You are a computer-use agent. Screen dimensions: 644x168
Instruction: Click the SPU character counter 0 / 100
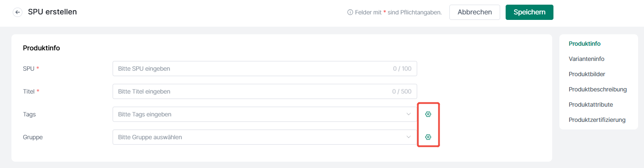click(402, 69)
